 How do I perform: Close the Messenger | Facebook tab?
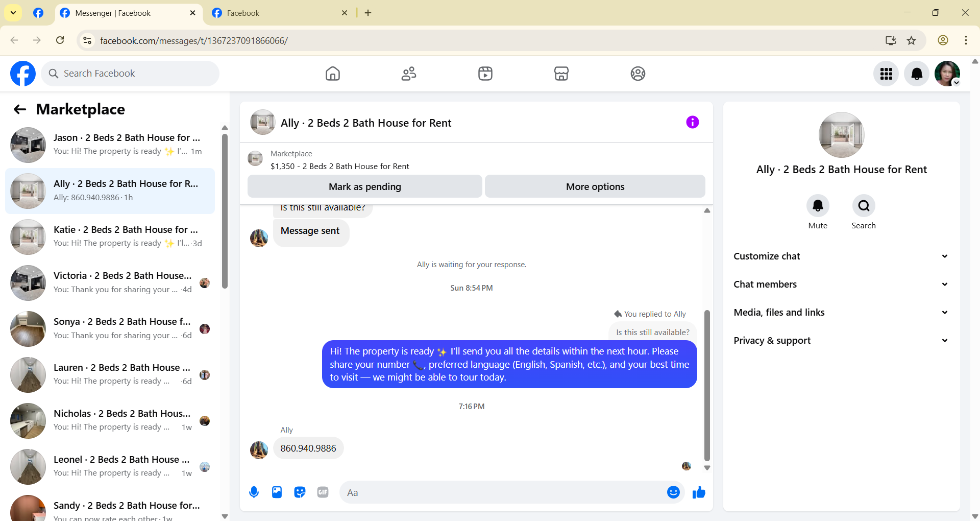pos(192,13)
